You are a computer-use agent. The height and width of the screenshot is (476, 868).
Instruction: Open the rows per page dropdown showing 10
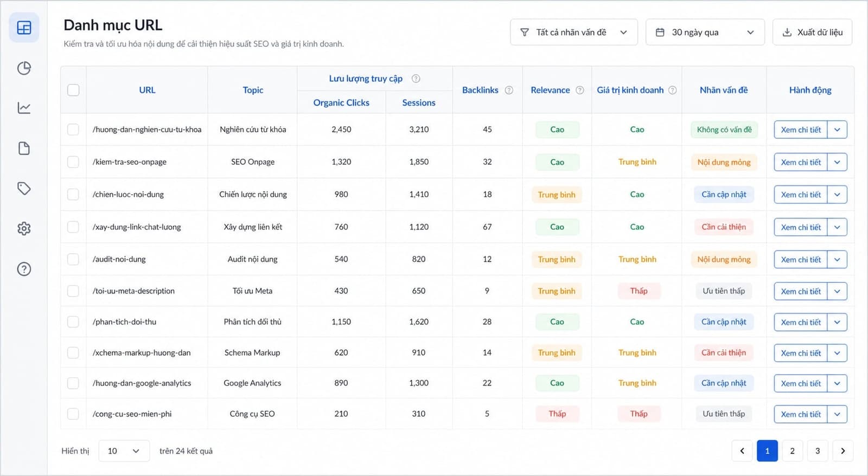click(124, 451)
